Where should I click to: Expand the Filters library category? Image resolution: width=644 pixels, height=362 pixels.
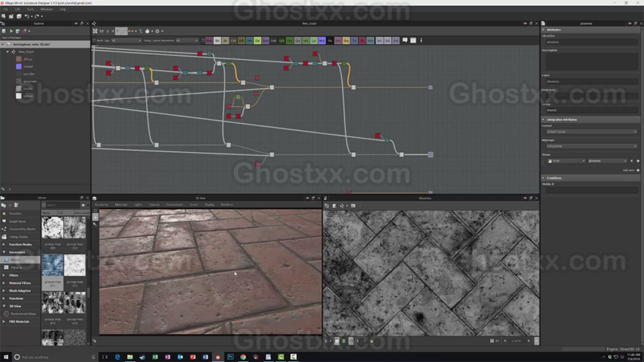pyautogui.click(x=4, y=276)
